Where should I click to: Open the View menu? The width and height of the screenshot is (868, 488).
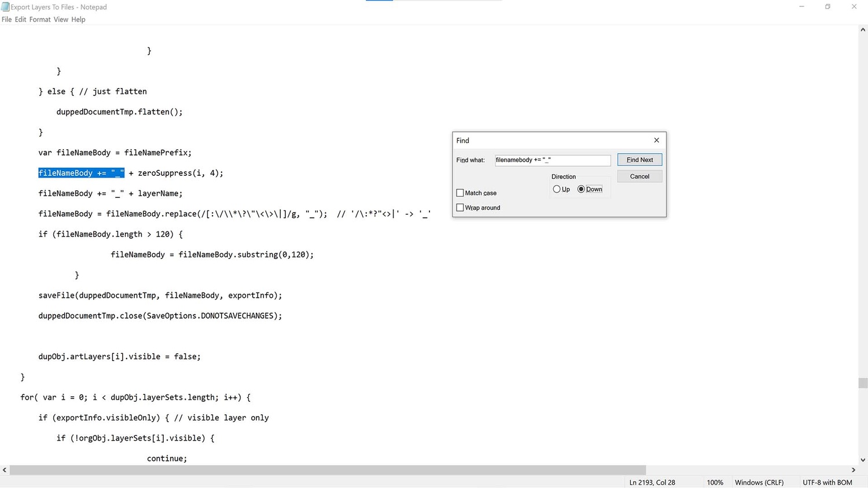[61, 19]
